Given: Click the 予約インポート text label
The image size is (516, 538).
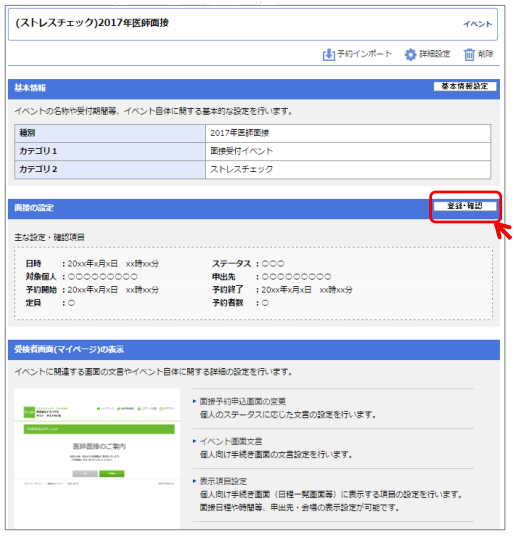Looking at the screenshot, I should click(364, 54).
